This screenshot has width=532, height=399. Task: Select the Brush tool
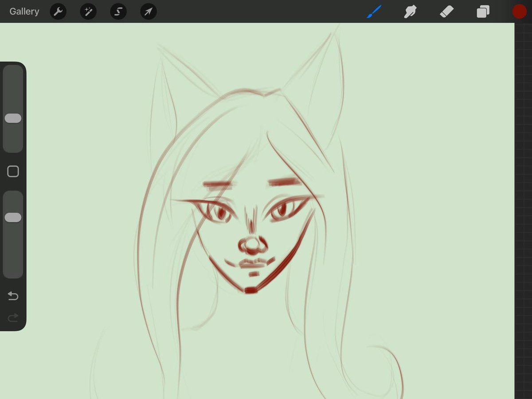coord(374,12)
